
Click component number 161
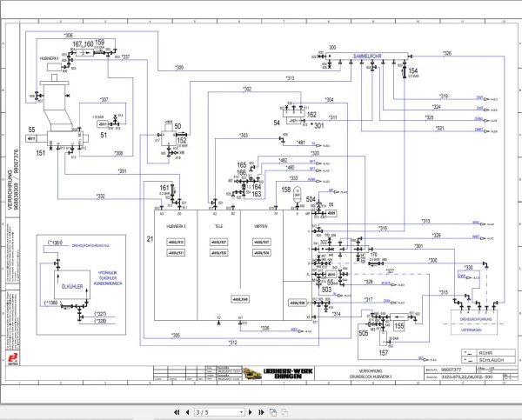(164, 188)
